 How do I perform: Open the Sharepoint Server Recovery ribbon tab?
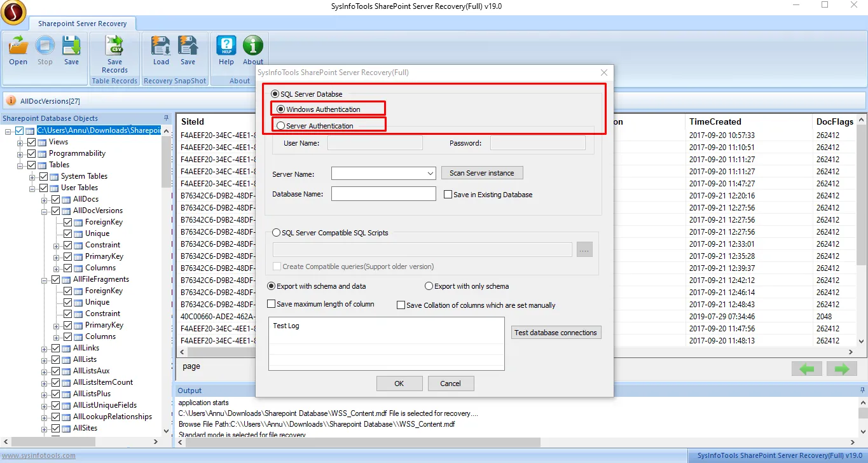point(82,24)
